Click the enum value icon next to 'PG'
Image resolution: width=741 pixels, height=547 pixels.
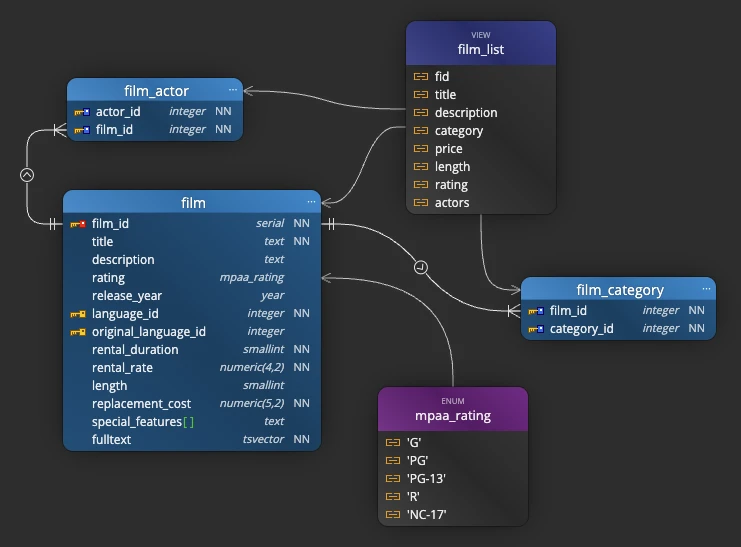tap(393, 460)
